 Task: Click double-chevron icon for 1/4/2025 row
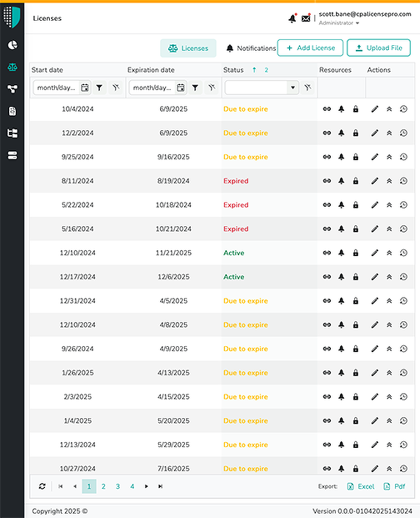click(389, 421)
